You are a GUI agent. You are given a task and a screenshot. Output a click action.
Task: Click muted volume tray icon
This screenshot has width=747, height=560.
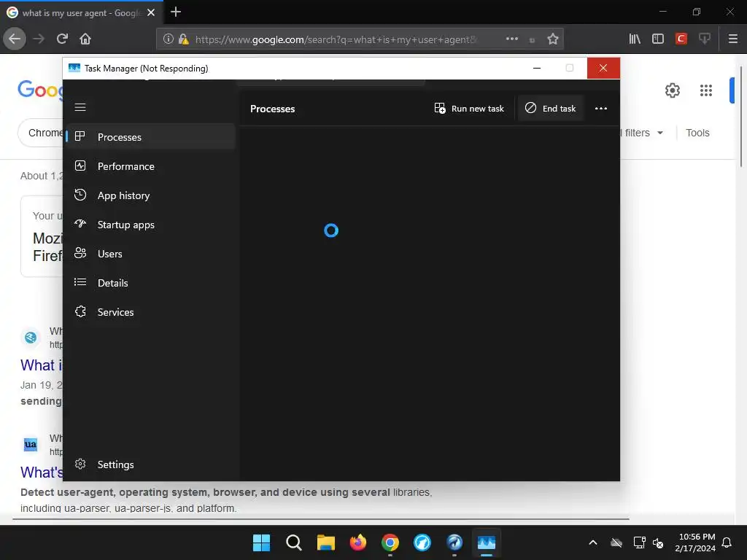[658, 542]
